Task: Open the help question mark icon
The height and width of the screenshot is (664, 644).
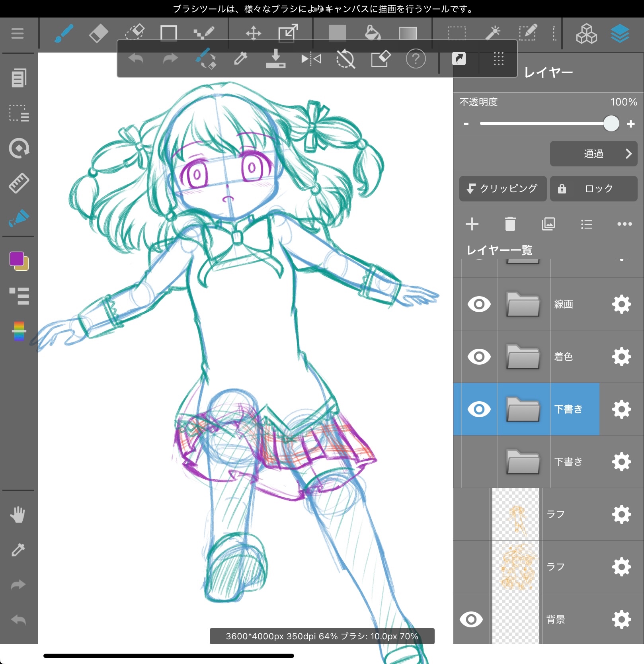Action: tap(416, 59)
